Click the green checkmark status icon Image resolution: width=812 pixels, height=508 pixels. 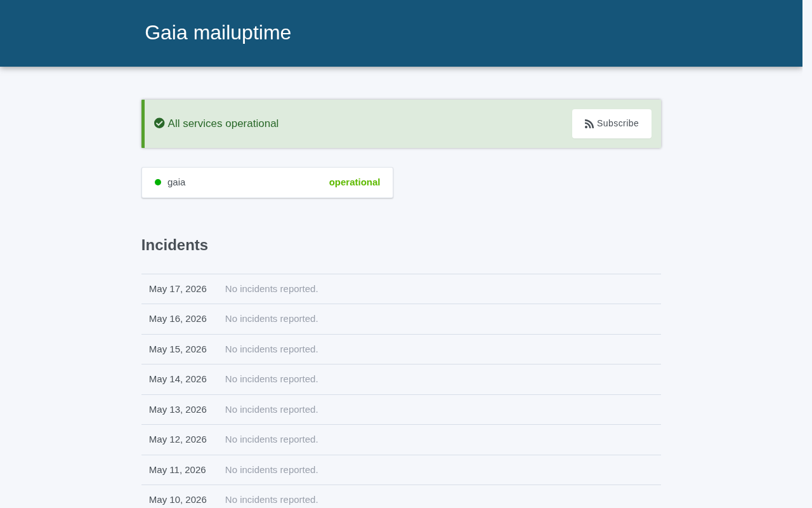click(159, 123)
